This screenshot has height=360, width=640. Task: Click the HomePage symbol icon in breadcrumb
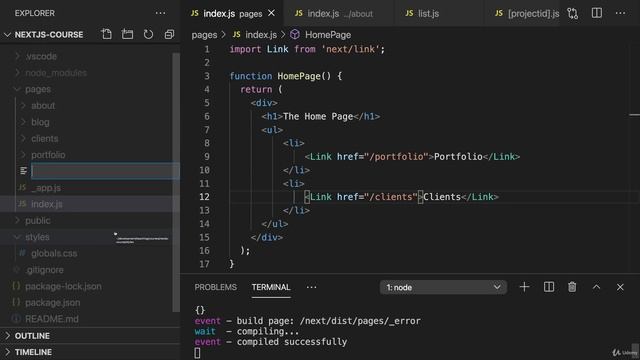(295, 35)
